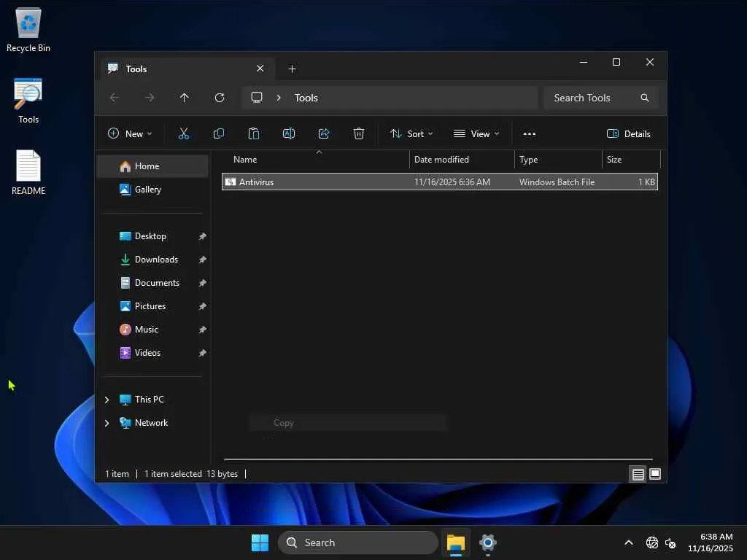Refresh the Tools folder view
747x560 pixels.
click(220, 98)
